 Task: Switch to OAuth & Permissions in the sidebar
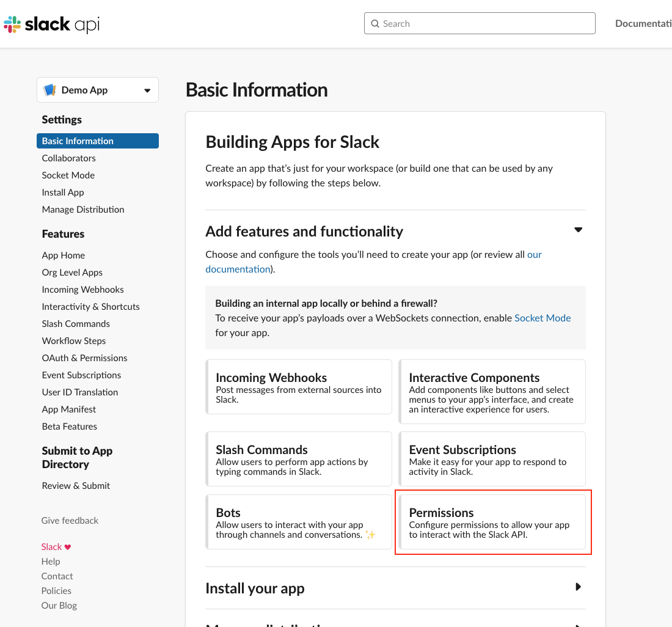[84, 358]
